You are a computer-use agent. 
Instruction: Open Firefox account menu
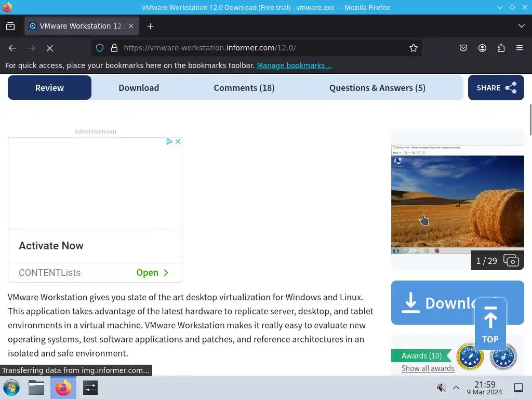tap(482, 48)
